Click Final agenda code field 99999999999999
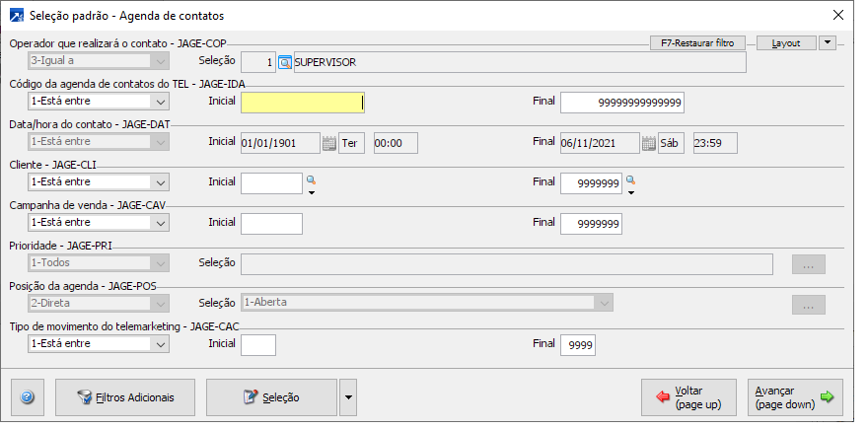868x429 pixels. 622,103
